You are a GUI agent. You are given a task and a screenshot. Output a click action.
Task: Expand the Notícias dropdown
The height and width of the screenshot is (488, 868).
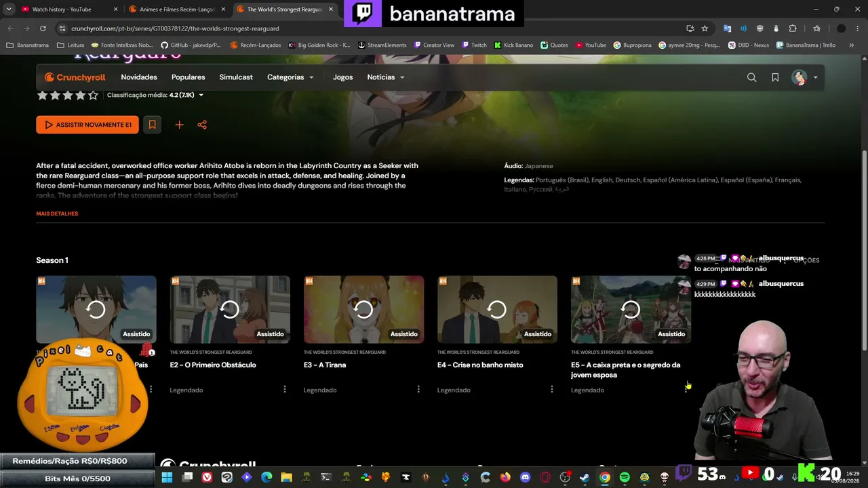coord(386,77)
